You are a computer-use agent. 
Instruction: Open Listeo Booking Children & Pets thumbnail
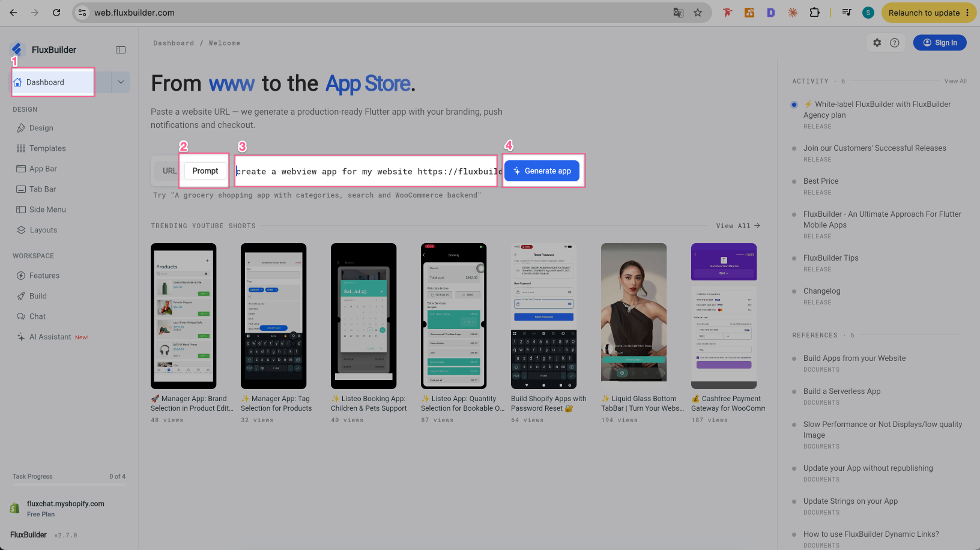364,316
